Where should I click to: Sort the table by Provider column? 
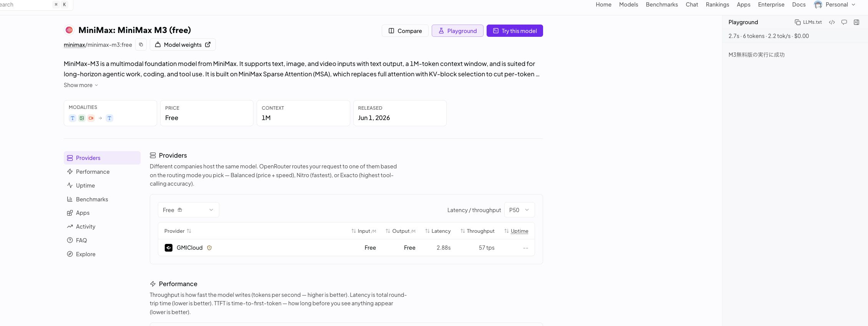[x=178, y=231]
